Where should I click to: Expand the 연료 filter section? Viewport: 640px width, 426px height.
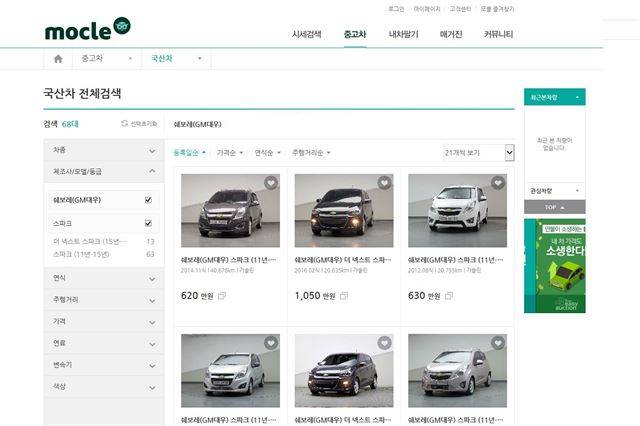point(104,343)
